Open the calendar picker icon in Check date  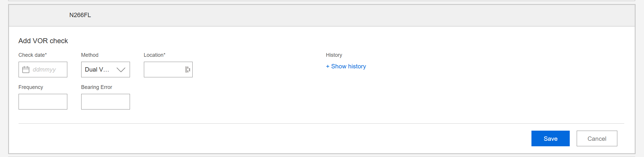26,70
